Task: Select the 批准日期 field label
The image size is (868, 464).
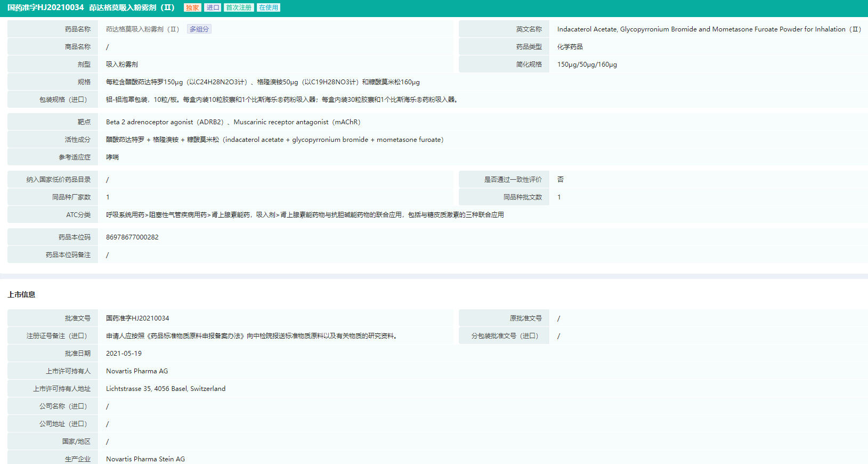Action: pos(78,354)
